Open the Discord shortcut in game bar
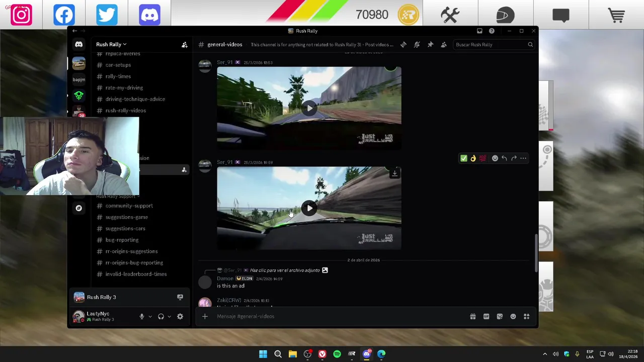Screen dimensions: 644x362 click(x=149, y=15)
